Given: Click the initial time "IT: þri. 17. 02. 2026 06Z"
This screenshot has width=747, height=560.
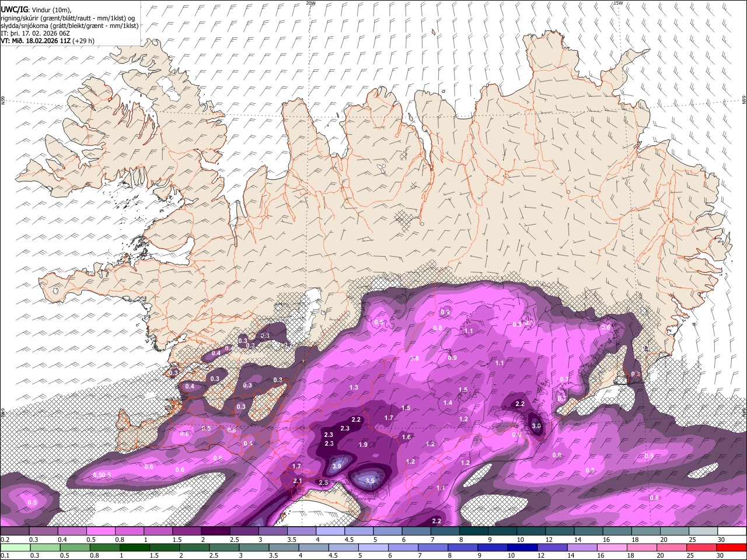Looking at the screenshot, I should point(36,33).
